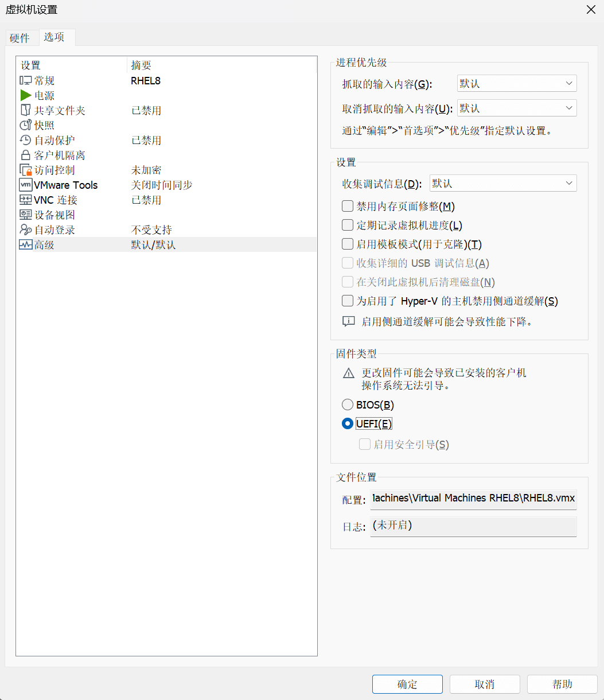Switch to the 硬件 tab
Screen dimensions: 604x700
[x=20, y=38]
